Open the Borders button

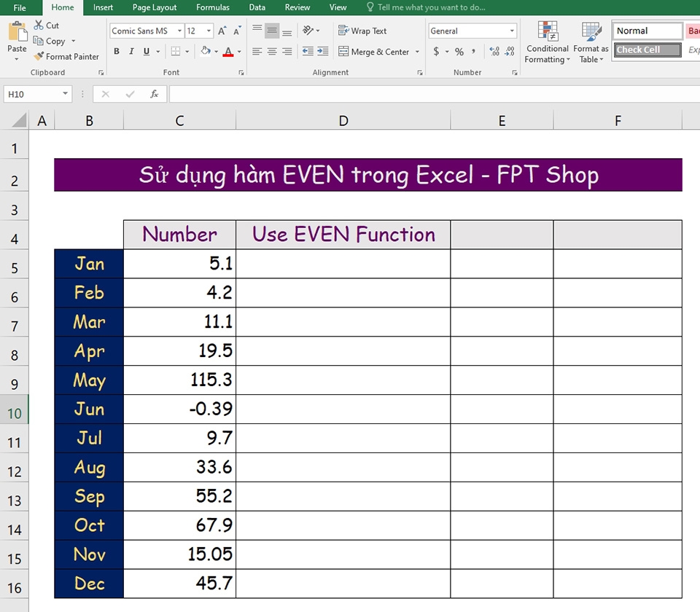point(176,51)
